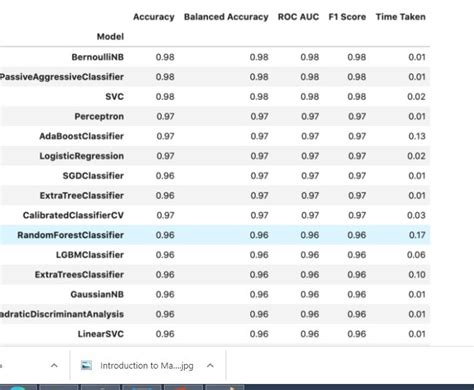This screenshot has height=390, width=474.
Task: Click the BernoulliNB row label
Action: pyautogui.click(x=97, y=57)
